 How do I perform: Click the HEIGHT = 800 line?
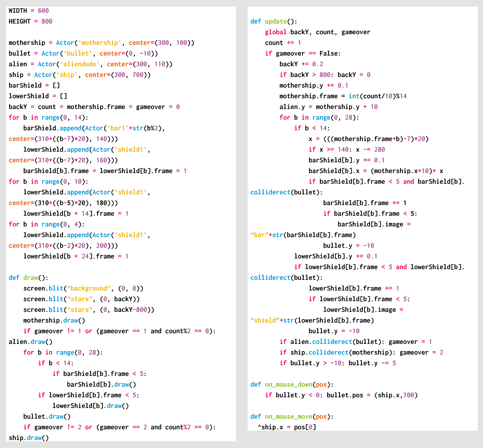pyautogui.click(x=30, y=21)
